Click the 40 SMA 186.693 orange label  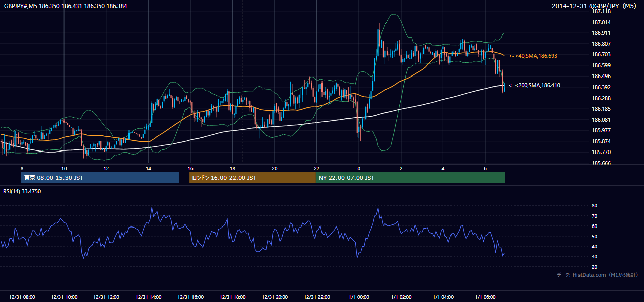click(534, 56)
